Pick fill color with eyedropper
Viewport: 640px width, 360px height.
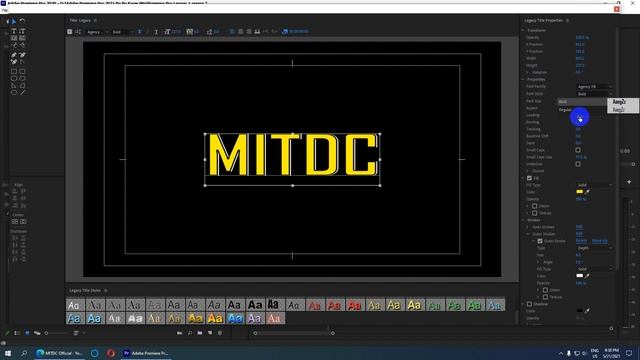tap(587, 192)
